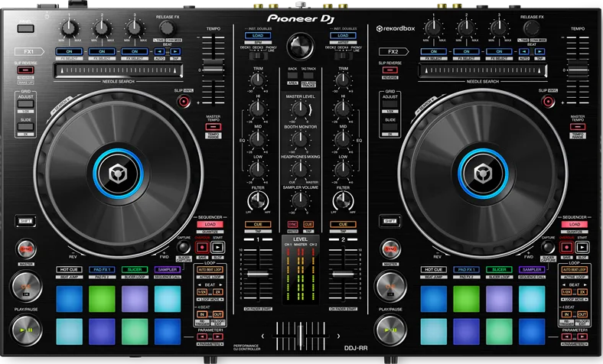Arm right sequencer OVERDUB record button

tap(567, 247)
